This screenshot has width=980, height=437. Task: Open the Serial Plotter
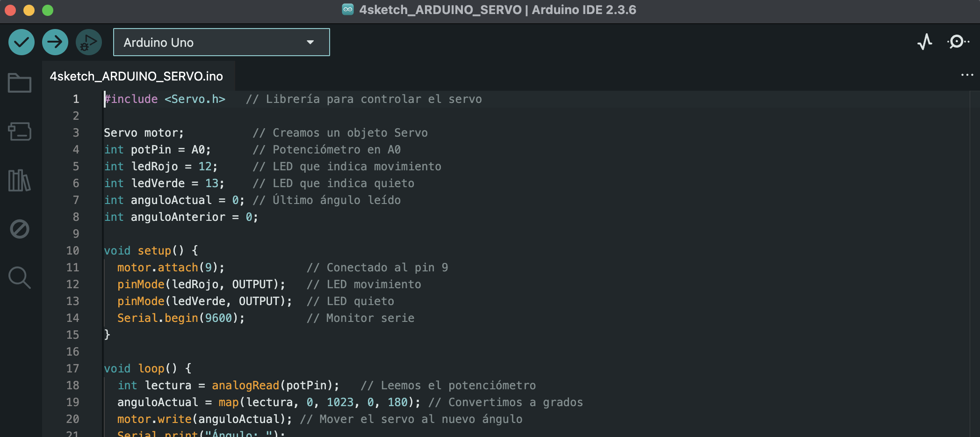(x=924, y=42)
